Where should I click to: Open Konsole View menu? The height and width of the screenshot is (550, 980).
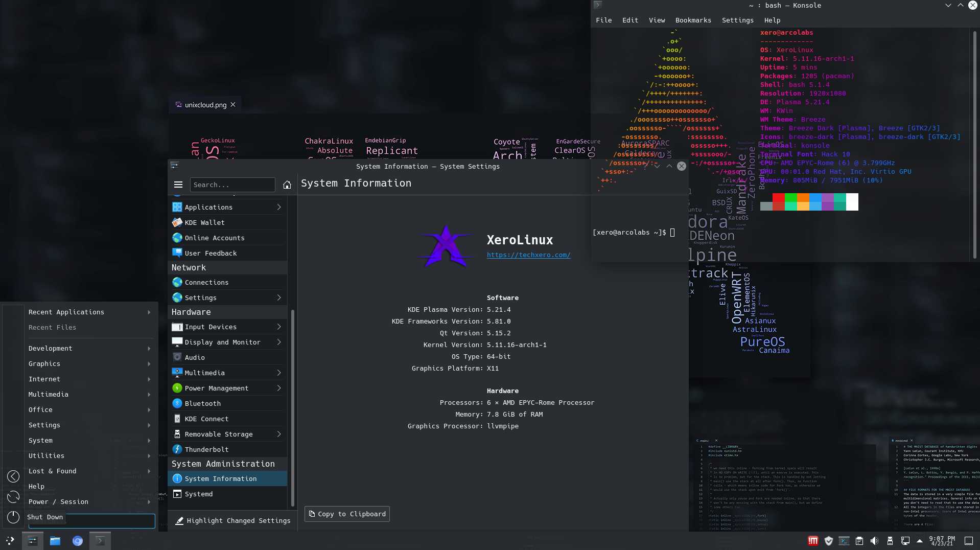click(x=657, y=20)
